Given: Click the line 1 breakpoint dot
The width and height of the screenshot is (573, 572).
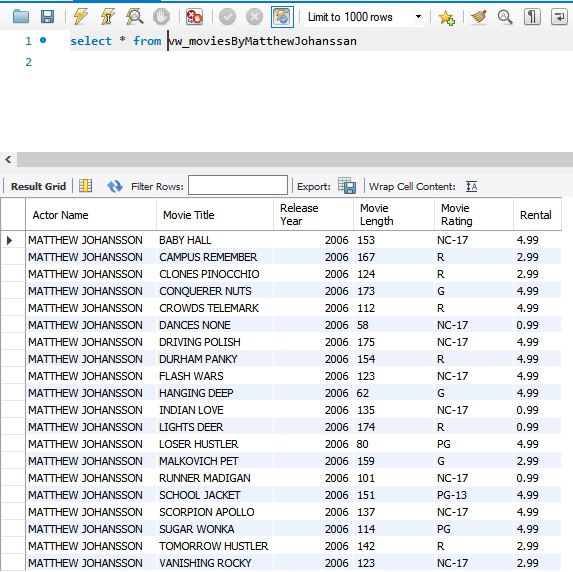Looking at the screenshot, I should [43, 40].
